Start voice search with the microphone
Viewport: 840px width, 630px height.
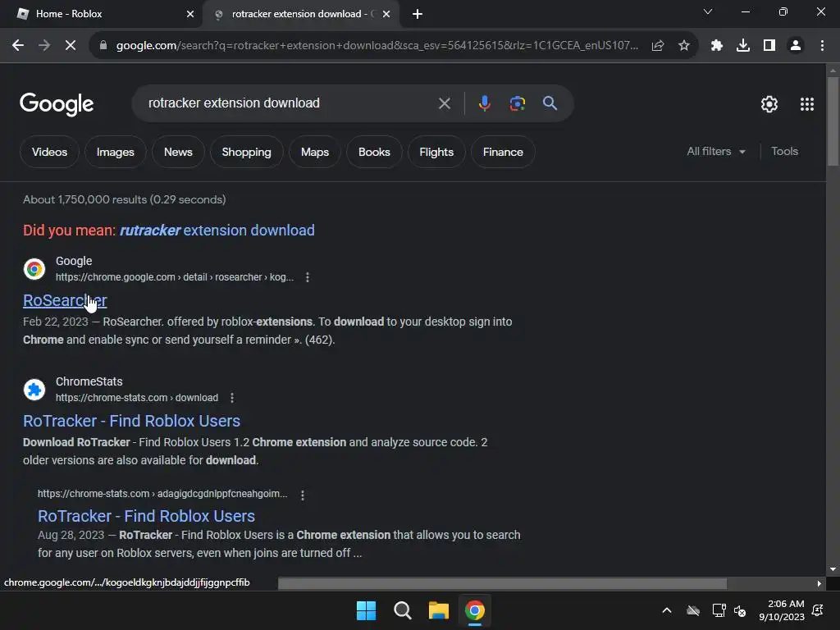coord(484,103)
